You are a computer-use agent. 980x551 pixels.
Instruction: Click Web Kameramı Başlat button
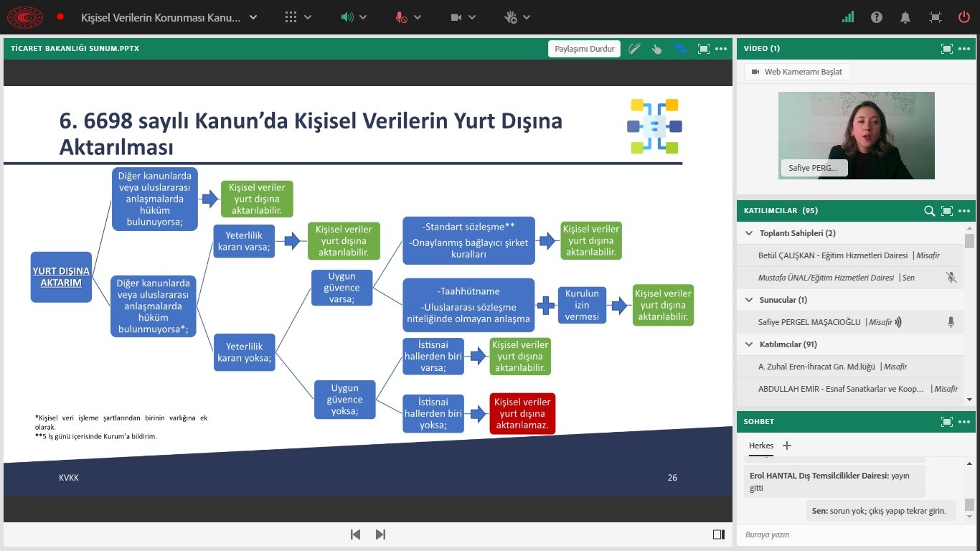coord(796,72)
